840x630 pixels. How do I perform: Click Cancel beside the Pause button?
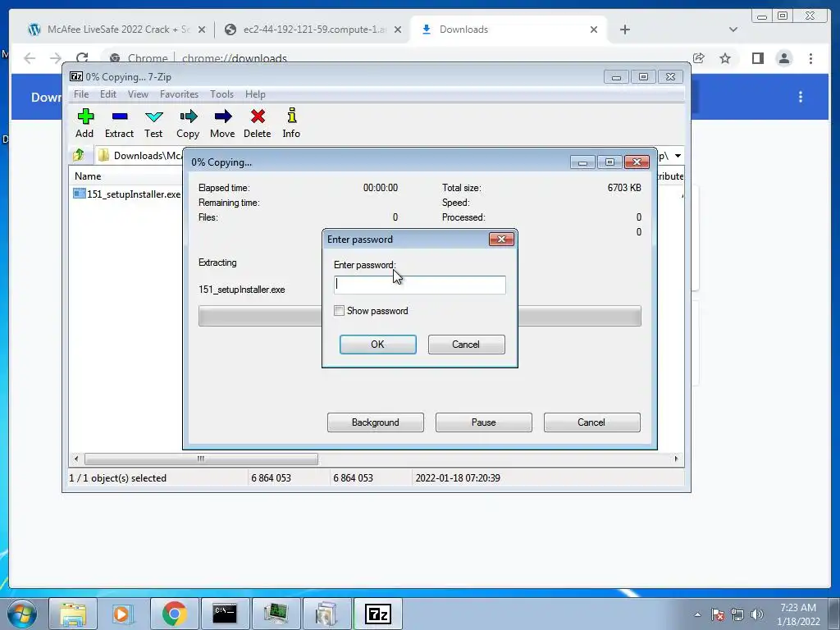pyautogui.click(x=592, y=422)
